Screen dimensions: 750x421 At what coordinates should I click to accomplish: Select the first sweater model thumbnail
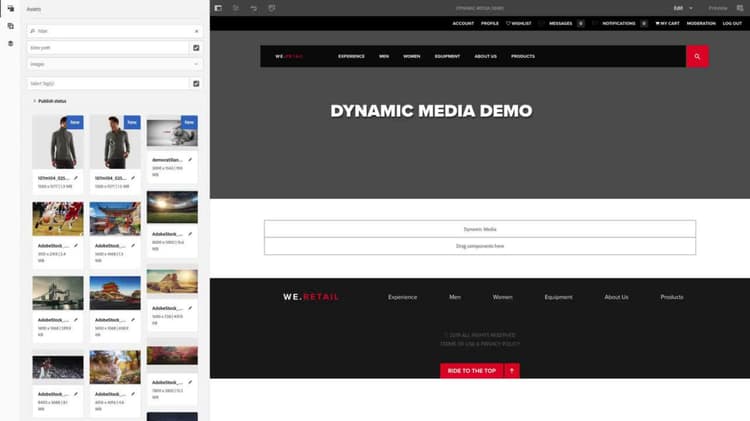click(x=58, y=142)
